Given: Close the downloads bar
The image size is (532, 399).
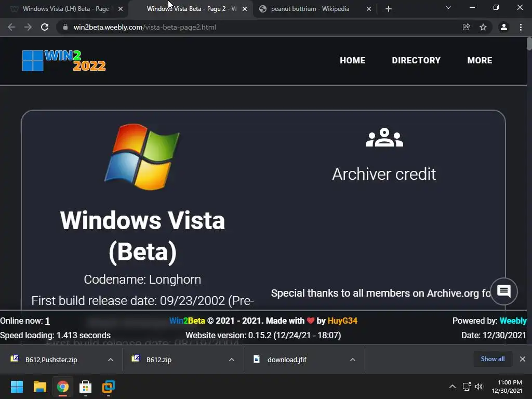Looking at the screenshot, I should coord(523,359).
